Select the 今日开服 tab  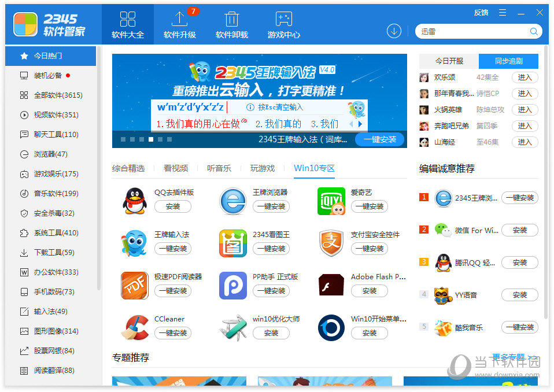pyautogui.click(x=449, y=61)
